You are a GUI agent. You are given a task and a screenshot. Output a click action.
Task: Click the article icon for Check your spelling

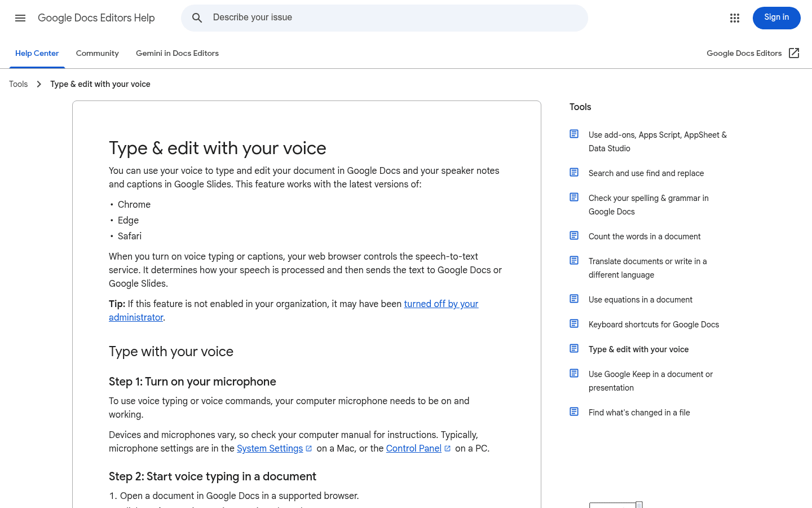574,197
